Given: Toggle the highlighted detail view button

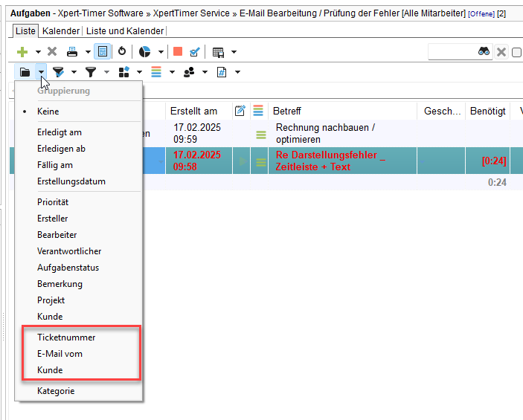Looking at the screenshot, I should tap(103, 52).
